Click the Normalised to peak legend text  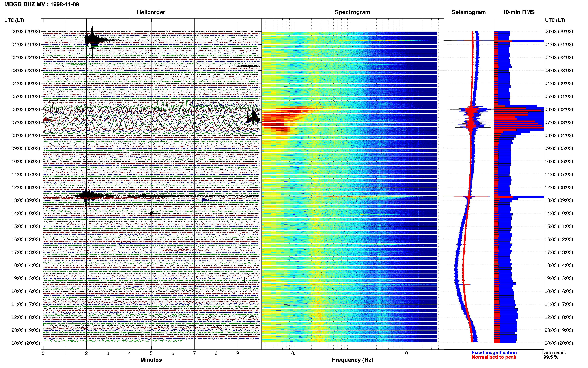point(494,357)
